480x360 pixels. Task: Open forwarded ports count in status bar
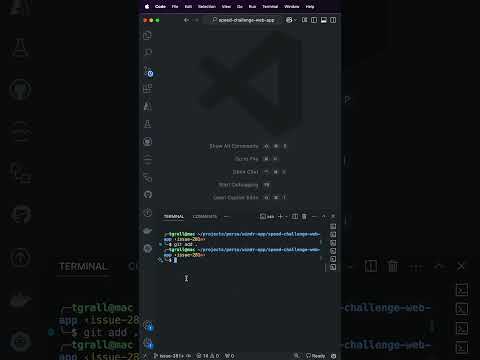230,356
